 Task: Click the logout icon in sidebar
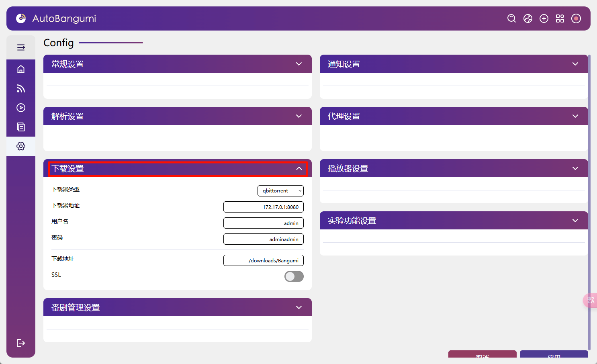point(21,343)
